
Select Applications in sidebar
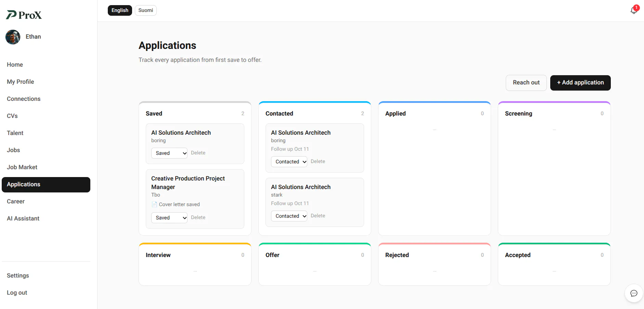pos(46,185)
